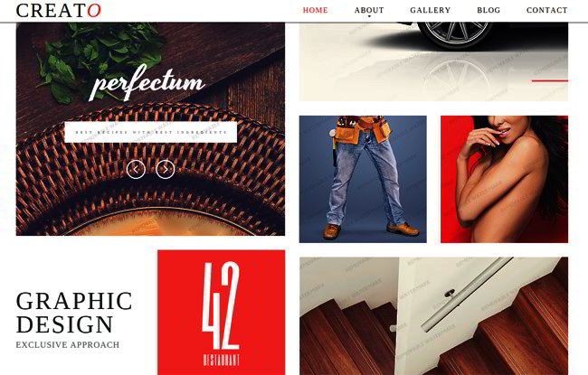588x375 pixels.
Task: Click the white recipes tagline banner
Action: [x=151, y=132]
